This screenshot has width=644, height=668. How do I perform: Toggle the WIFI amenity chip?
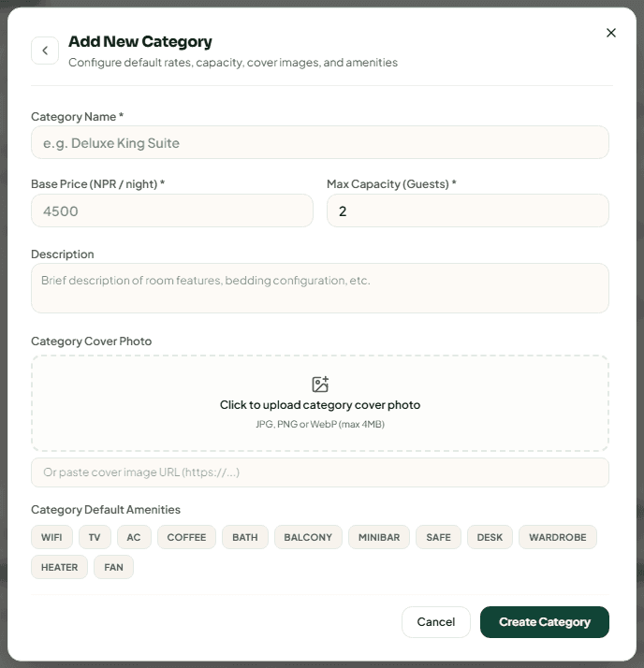click(x=51, y=537)
